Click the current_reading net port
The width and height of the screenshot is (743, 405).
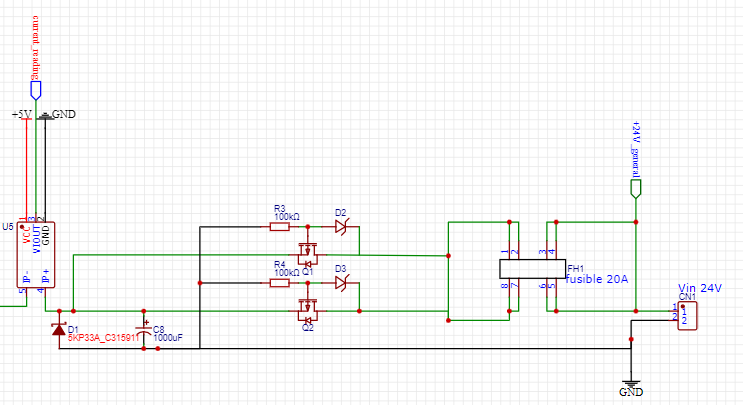click(36, 90)
